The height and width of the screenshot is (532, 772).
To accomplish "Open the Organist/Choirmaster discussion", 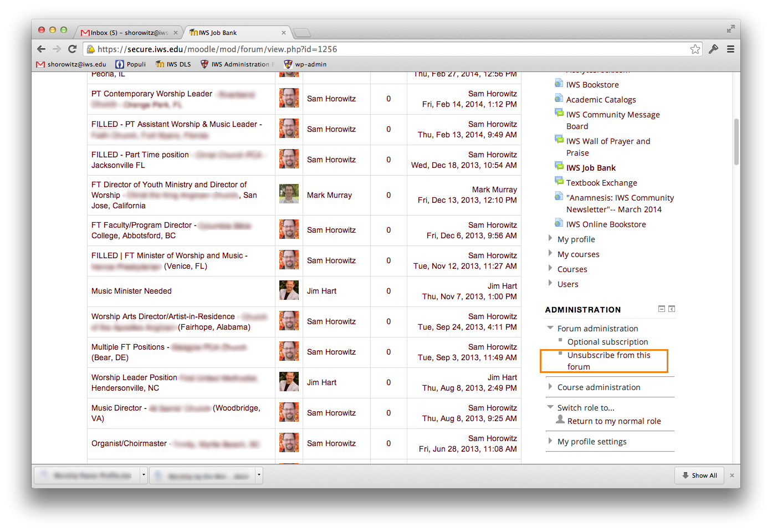I will [129, 443].
